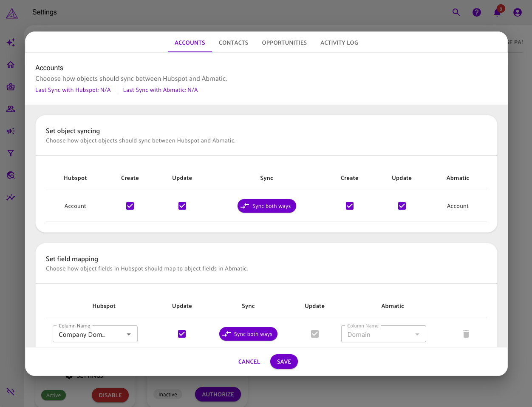Viewport: 532px width, 407px height.
Task: Open the funnel filter icon in sidebar
Action: click(x=11, y=153)
